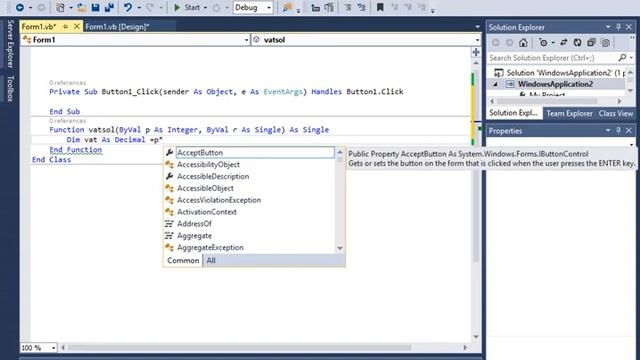Select AcceptButton in the IntelliSense list
Image resolution: width=640 pixels, height=360 pixels.
255,152
